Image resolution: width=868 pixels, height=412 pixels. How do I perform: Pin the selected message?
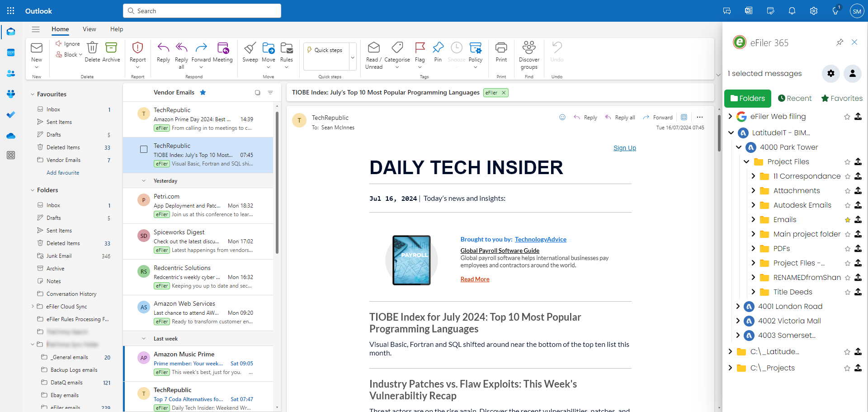438,47
